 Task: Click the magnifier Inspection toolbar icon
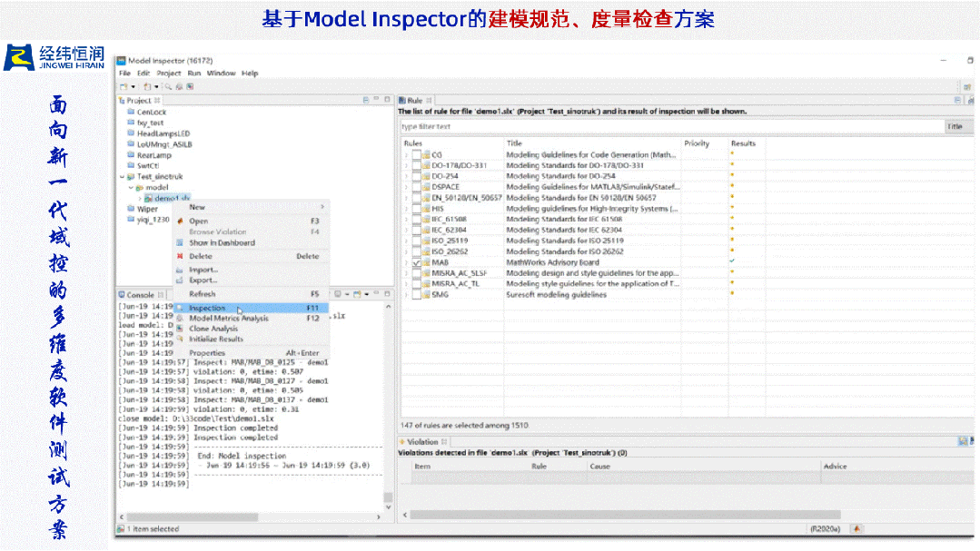pos(168,87)
